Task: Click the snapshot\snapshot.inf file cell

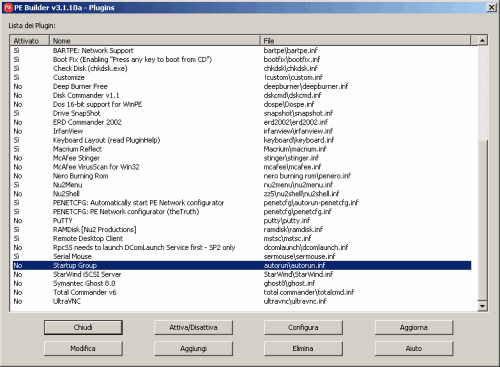Action: point(298,113)
